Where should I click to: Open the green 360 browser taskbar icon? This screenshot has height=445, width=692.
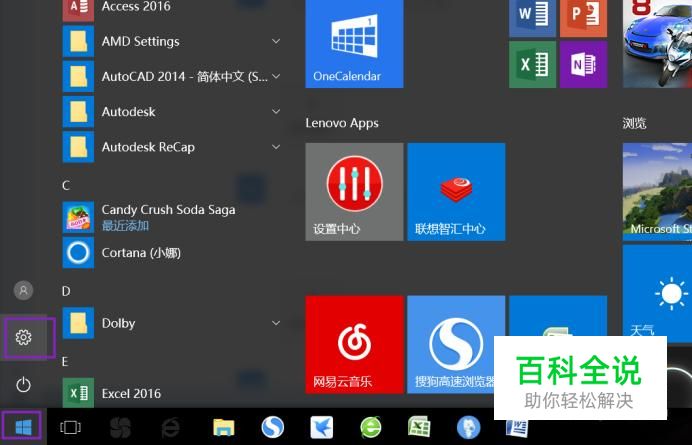[371, 427]
